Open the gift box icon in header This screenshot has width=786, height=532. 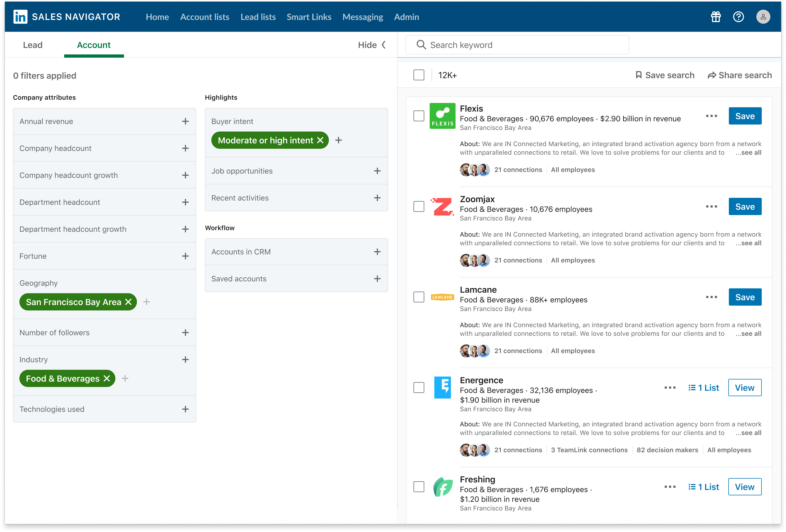coord(716,16)
